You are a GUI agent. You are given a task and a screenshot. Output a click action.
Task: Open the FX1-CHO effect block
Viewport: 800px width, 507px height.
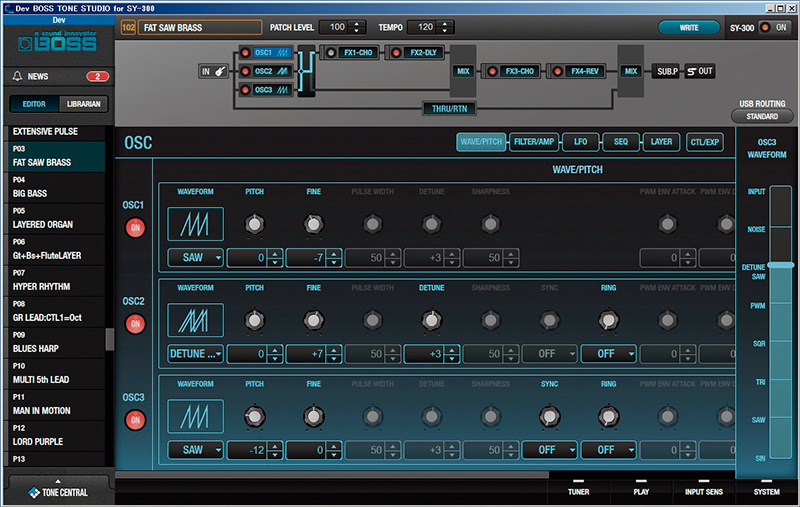click(x=351, y=53)
